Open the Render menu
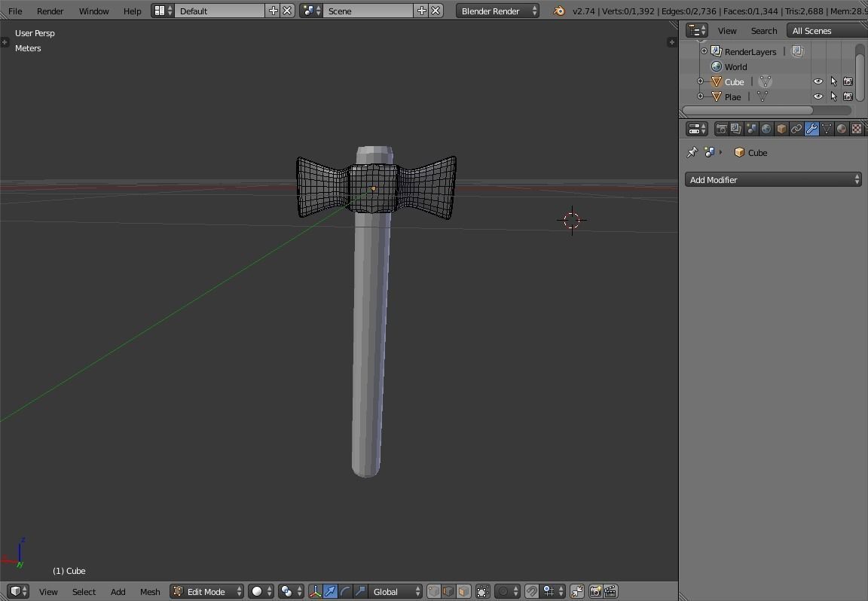Screen dimensions: 868x601 (50, 11)
